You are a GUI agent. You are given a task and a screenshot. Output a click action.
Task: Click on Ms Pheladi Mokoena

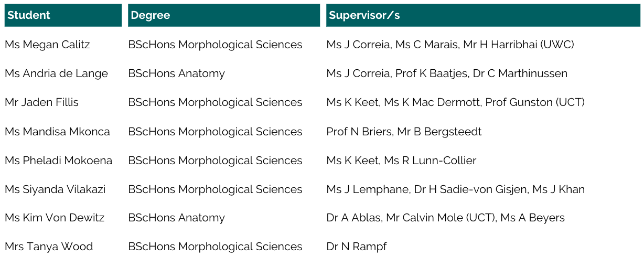(x=58, y=160)
